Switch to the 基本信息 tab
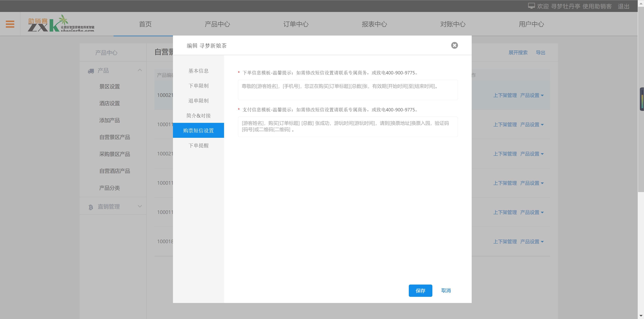Image resolution: width=644 pixels, height=319 pixels. tap(198, 71)
